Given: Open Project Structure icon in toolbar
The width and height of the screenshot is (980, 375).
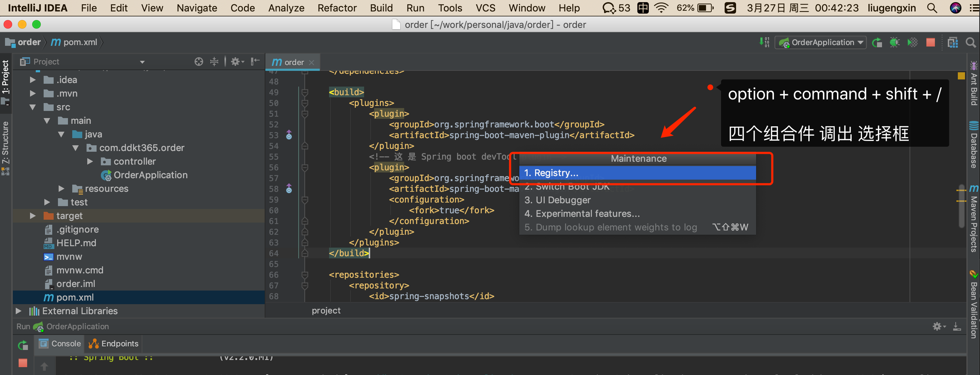Looking at the screenshot, I should pyautogui.click(x=953, y=42).
